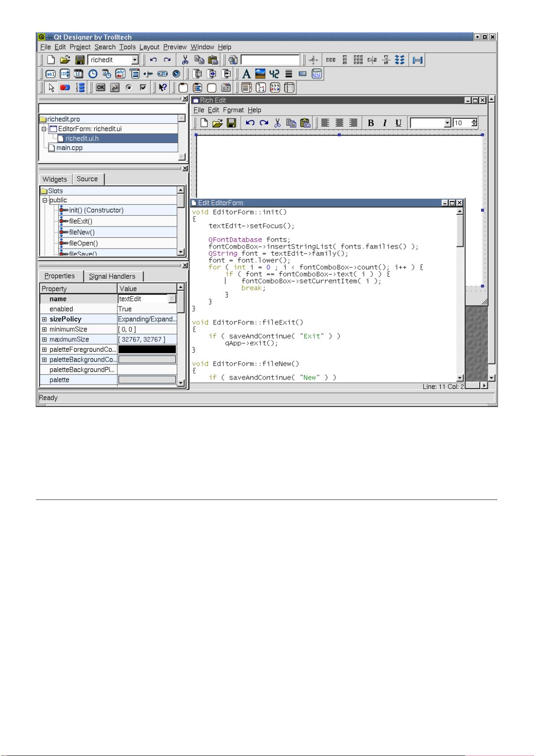Select the RadioButton widget tool

(129, 87)
